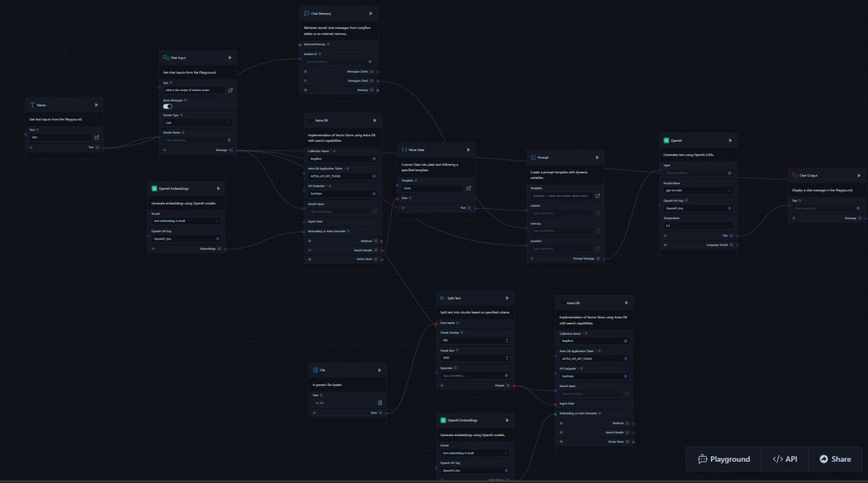868x483 pixels.
Task: Run the Astra DB node beside Split Text
Action: pyautogui.click(x=626, y=303)
